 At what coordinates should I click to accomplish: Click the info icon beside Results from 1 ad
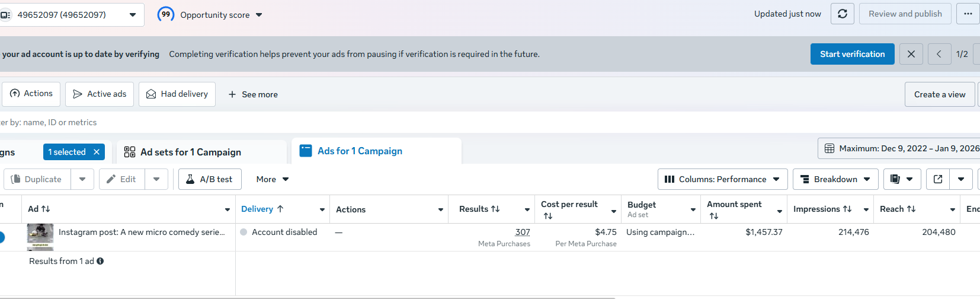pos(100,261)
